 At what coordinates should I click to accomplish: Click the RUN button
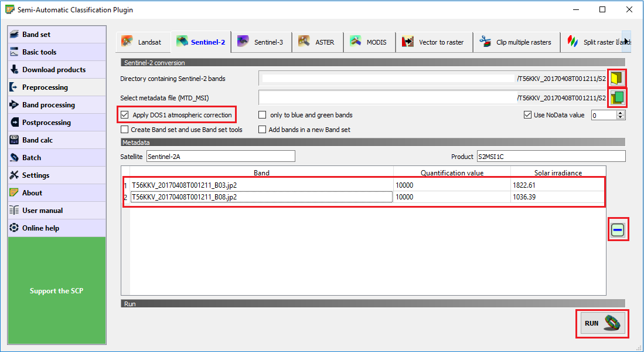(602, 323)
